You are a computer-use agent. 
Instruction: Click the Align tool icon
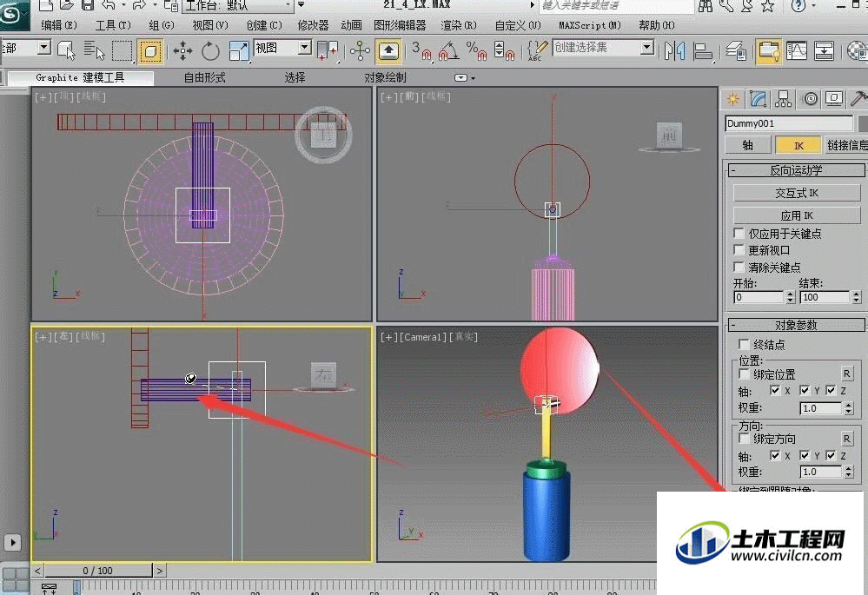pos(703,51)
